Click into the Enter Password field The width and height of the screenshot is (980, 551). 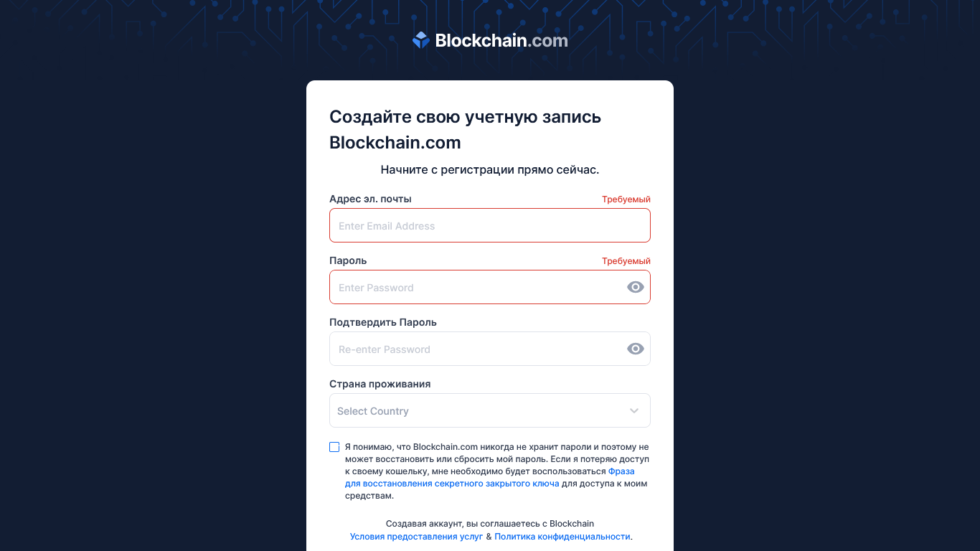[x=475, y=288]
